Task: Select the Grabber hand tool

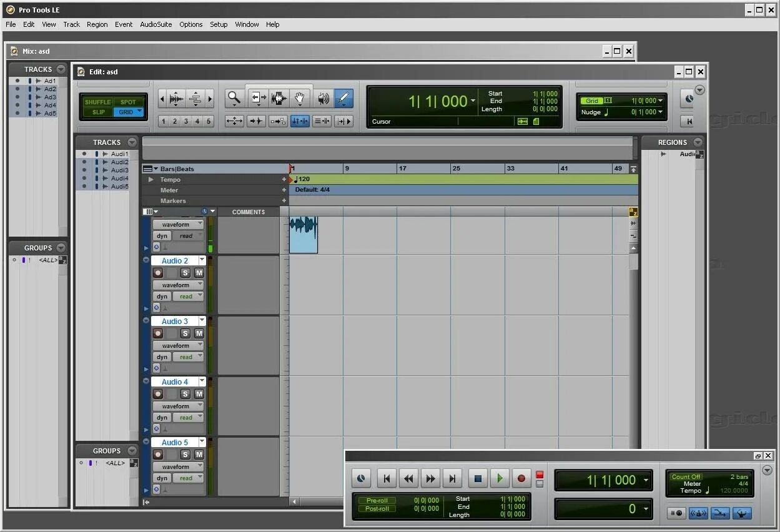Action: click(300, 98)
